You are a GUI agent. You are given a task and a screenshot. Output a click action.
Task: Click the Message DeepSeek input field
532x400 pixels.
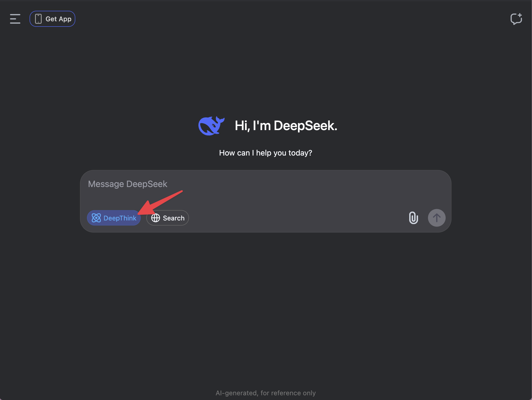(x=265, y=184)
